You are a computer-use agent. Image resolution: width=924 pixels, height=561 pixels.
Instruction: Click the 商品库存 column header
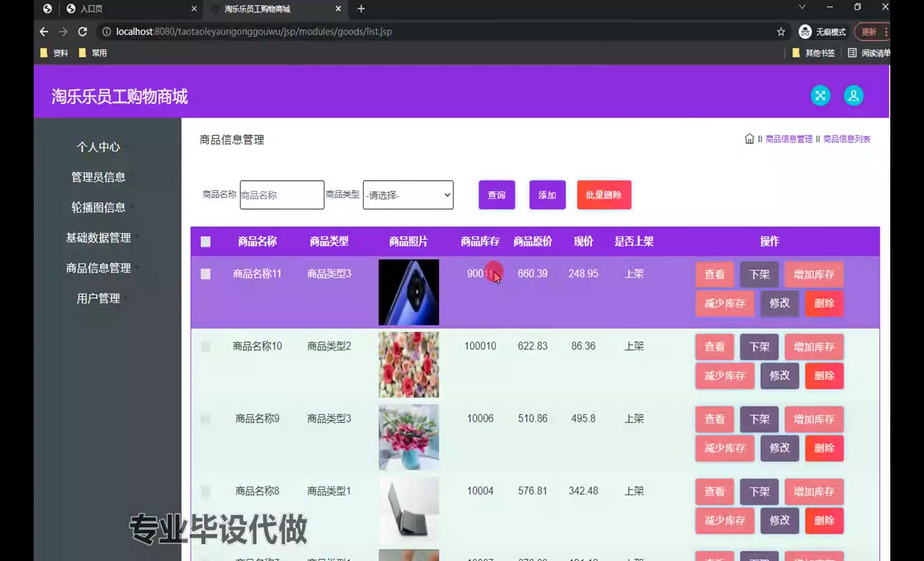coord(480,242)
